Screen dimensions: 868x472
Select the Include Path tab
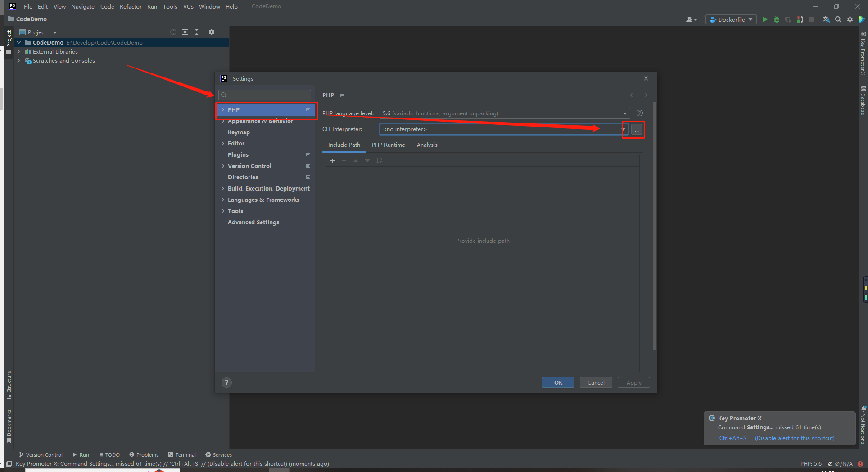[344, 145]
